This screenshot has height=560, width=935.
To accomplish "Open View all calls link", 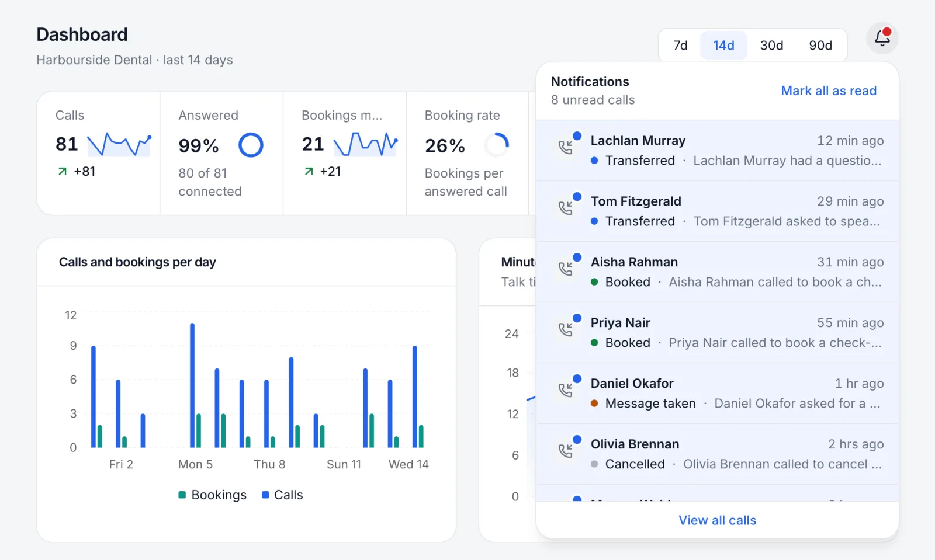I will click(x=717, y=520).
